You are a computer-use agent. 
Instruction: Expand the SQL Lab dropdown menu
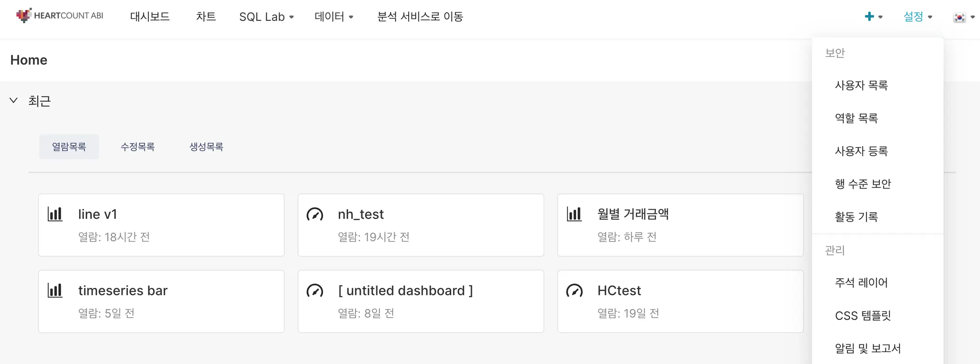point(266,17)
